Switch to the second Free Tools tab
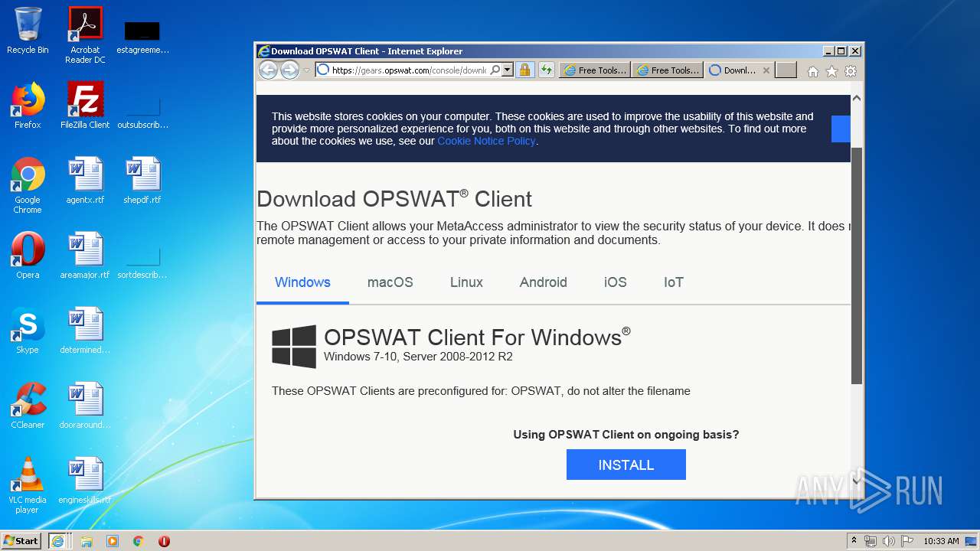The width and height of the screenshot is (980, 551). click(668, 70)
